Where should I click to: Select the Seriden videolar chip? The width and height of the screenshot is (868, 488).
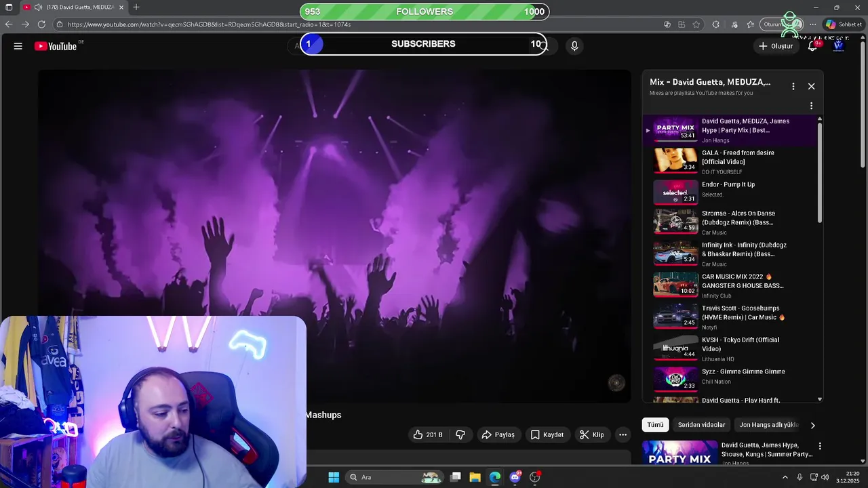pos(701,425)
